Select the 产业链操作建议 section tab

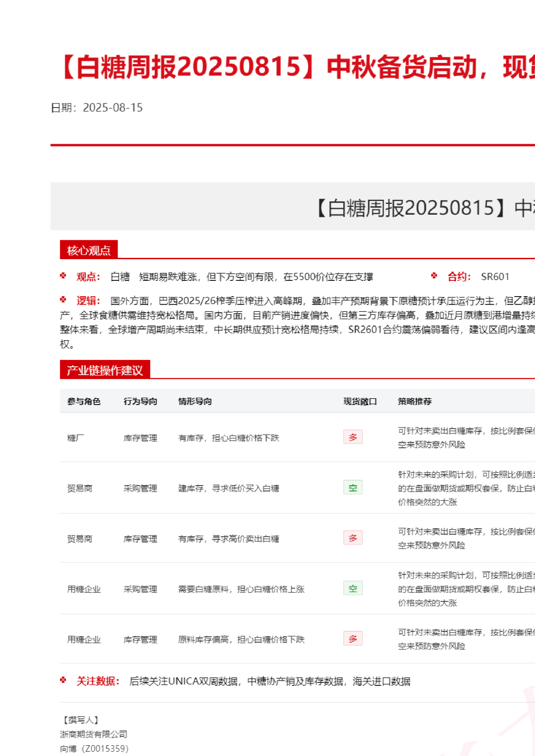click(105, 370)
